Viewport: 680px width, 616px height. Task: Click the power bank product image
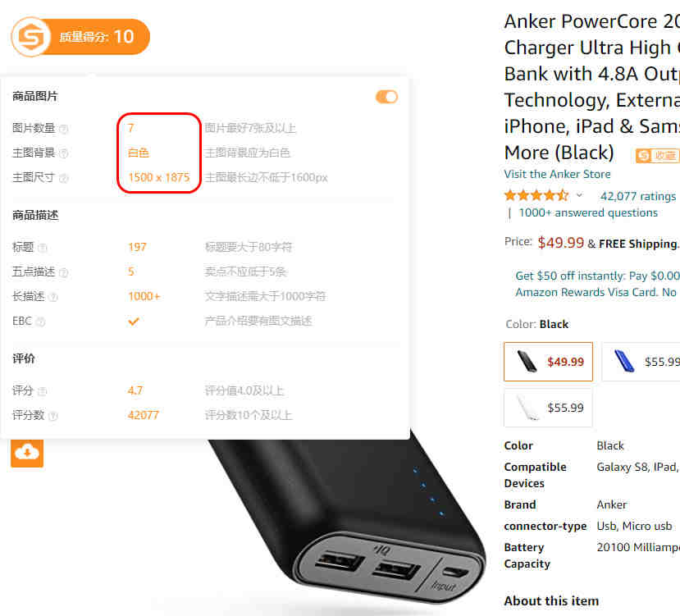click(x=347, y=521)
